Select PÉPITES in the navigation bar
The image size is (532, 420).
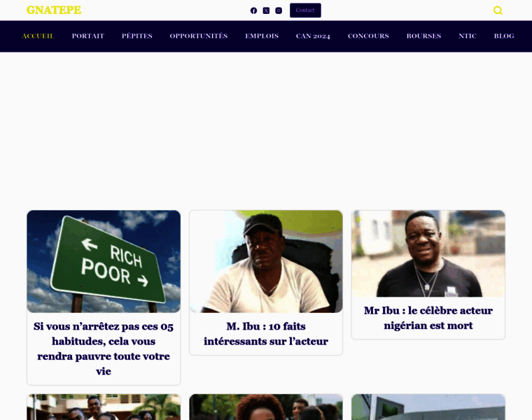(137, 36)
